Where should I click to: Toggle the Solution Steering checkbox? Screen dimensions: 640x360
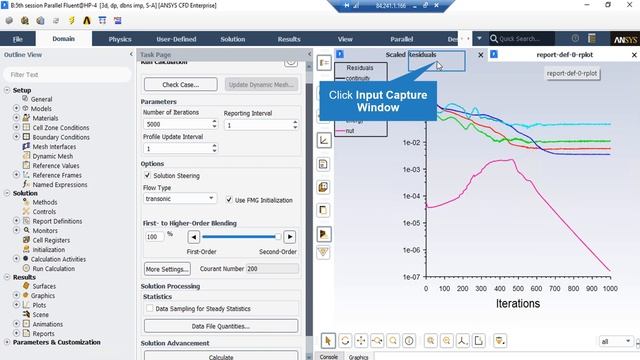coord(147,176)
